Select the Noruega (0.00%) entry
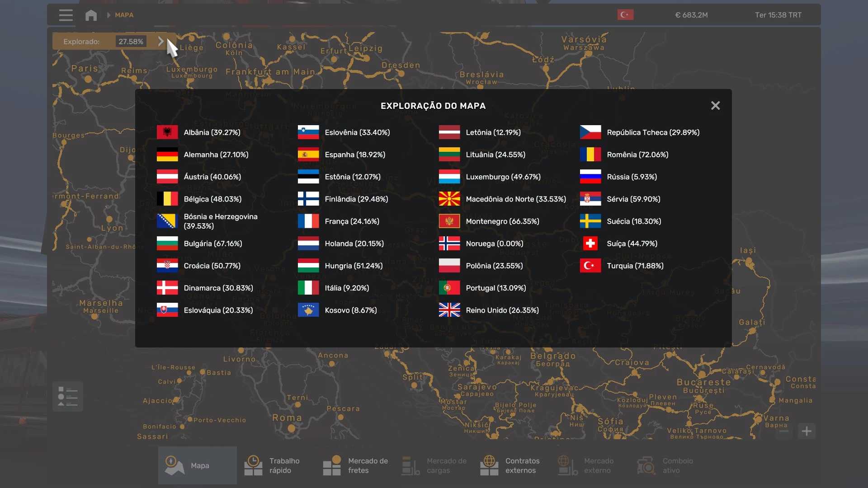This screenshot has height=488, width=868. pos(494,244)
